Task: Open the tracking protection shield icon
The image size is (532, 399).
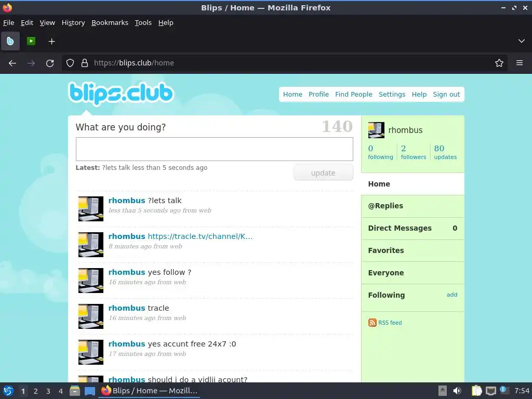Action: pos(70,63)
